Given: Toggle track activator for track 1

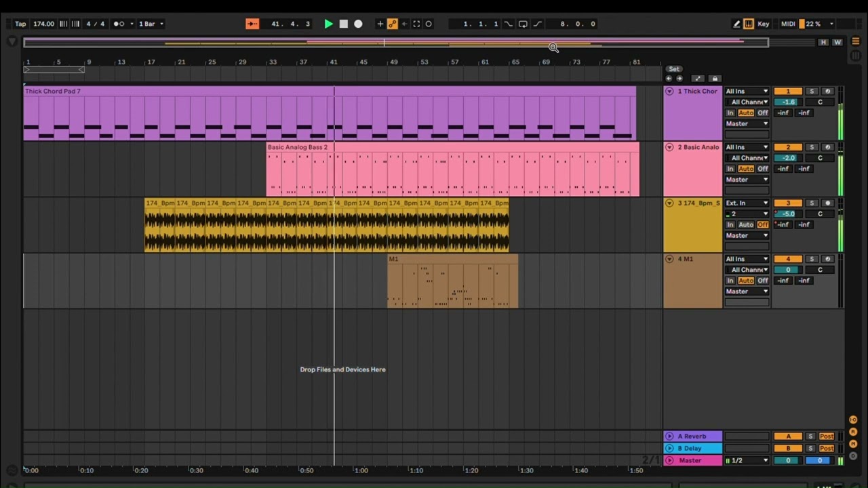Looking at the screenshot, I should tap(787, 91).
